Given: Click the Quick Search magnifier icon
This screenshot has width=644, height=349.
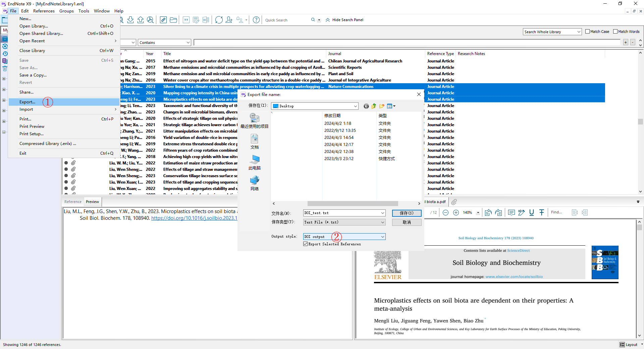Looking at the screenshot, I should [x=313, y=20].
